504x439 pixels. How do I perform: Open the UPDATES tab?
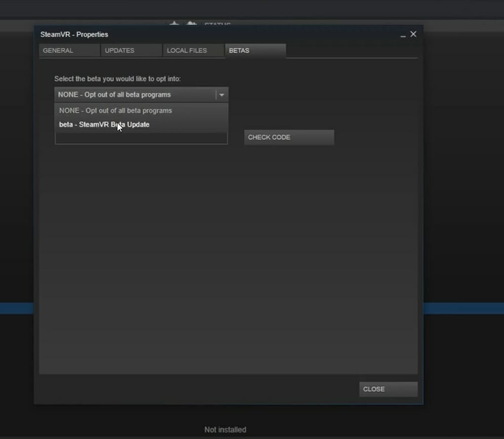point(131,51)
